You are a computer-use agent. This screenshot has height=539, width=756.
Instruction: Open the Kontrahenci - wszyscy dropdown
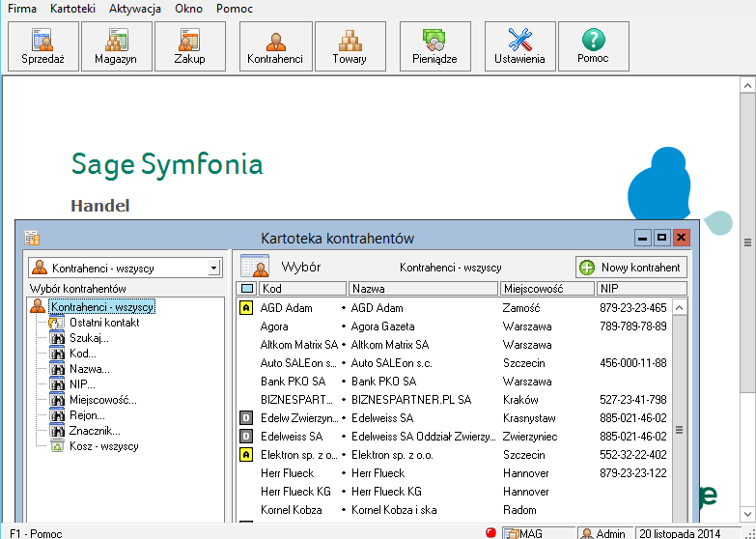(x=214, y=268)
